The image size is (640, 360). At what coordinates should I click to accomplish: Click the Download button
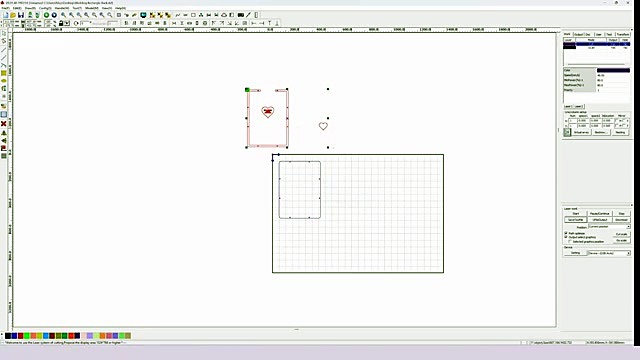pyautogui.click(x=622, y=220)
